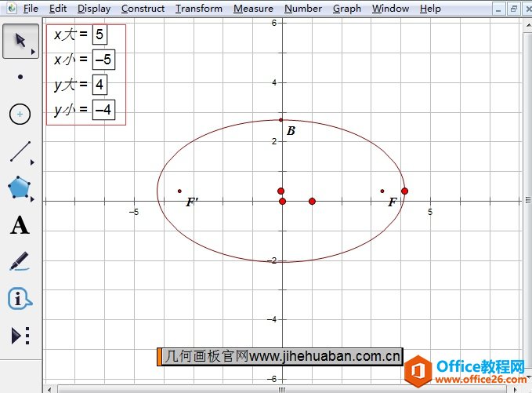
Task: Minimize the document window
Action: click(x=498, y=9)
